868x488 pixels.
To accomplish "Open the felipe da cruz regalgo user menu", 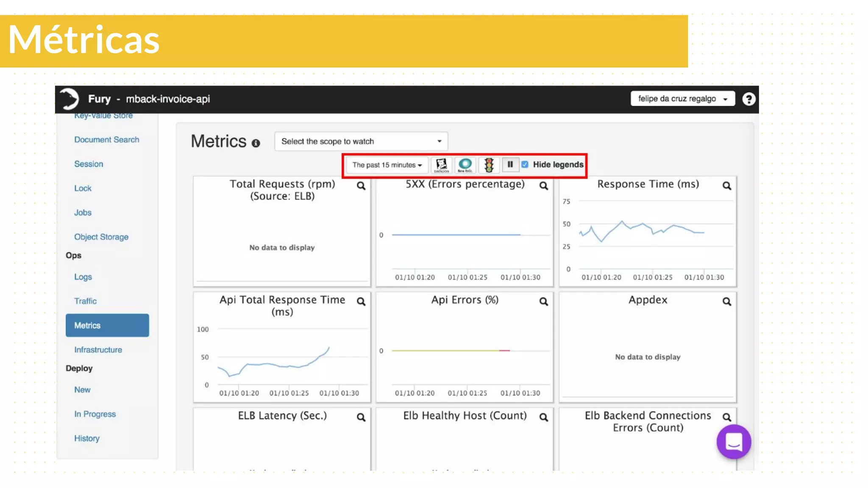I will point(682,99).
